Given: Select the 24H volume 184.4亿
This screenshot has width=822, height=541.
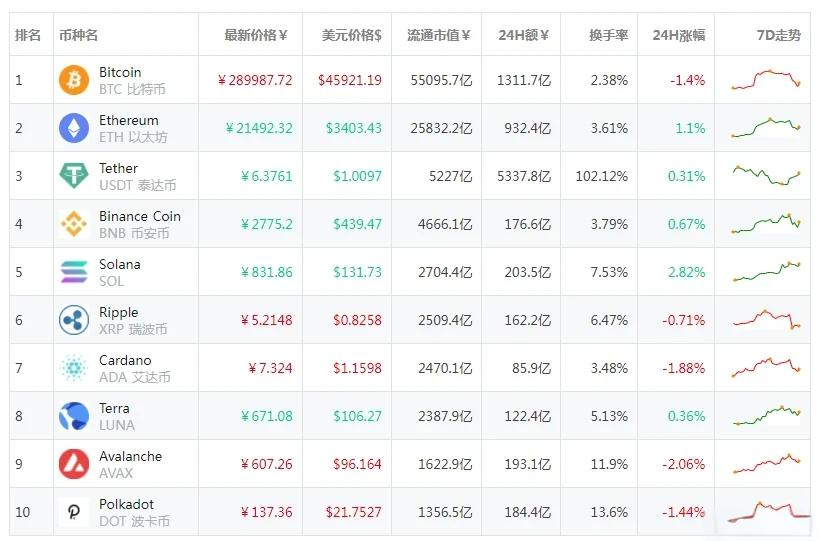Looking at the screenshot, I should coord(527,512).
